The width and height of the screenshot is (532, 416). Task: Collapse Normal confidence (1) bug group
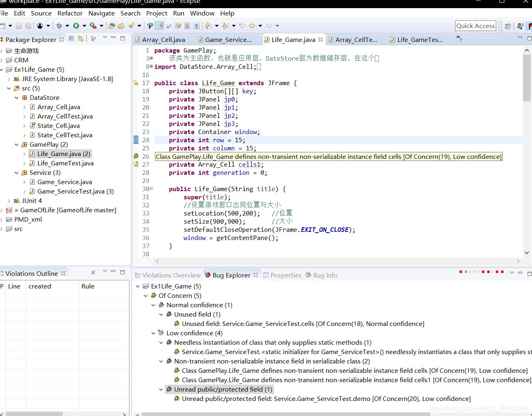153,305
